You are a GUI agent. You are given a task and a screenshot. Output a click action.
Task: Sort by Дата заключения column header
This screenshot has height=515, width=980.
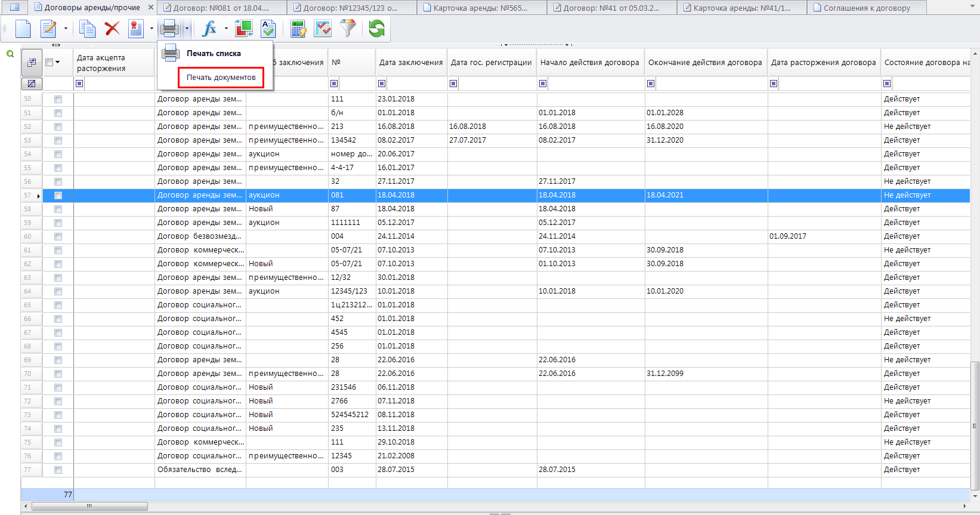pyautogui.click(x=412, y=62)
